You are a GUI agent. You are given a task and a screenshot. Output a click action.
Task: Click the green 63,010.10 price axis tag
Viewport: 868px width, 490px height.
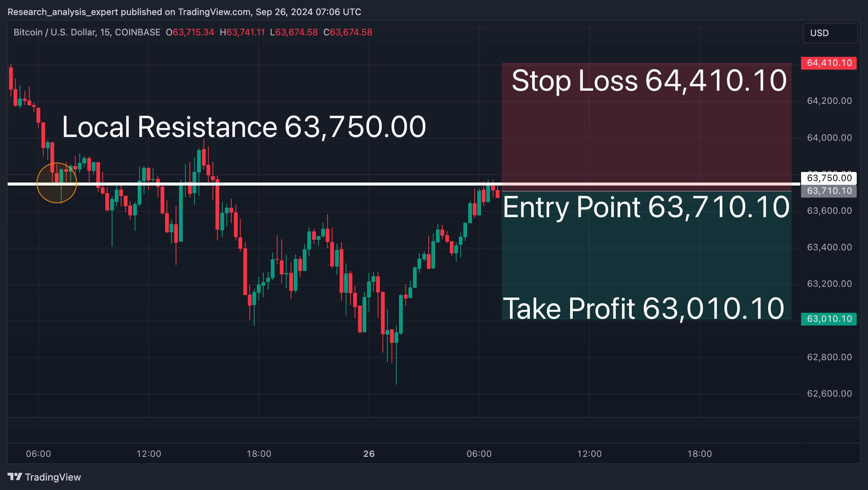point(829,319)
